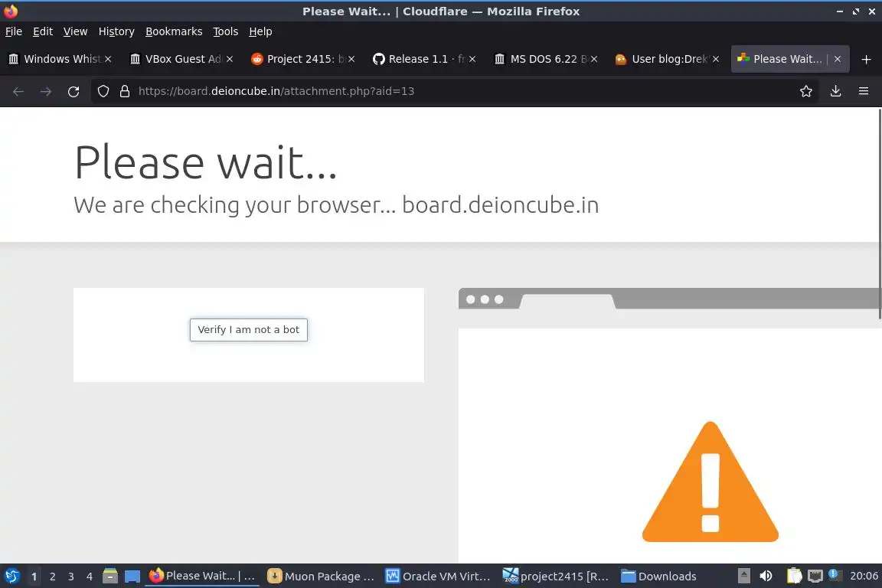Open the Edit menu

click(43, 31)
